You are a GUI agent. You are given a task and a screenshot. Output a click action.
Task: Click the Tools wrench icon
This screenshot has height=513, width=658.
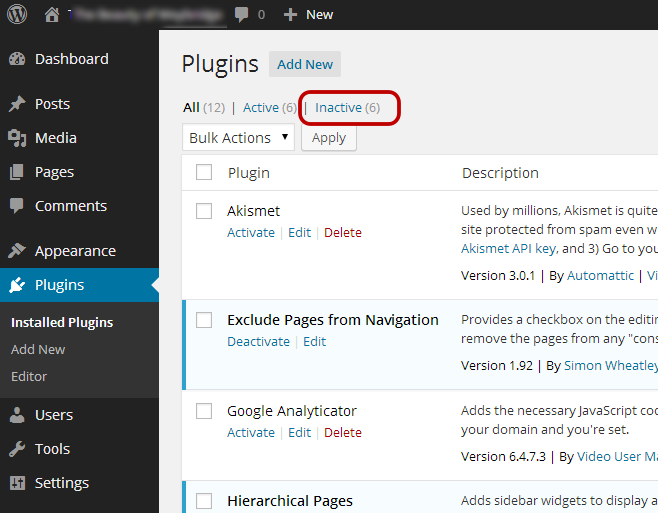(17, 449)
